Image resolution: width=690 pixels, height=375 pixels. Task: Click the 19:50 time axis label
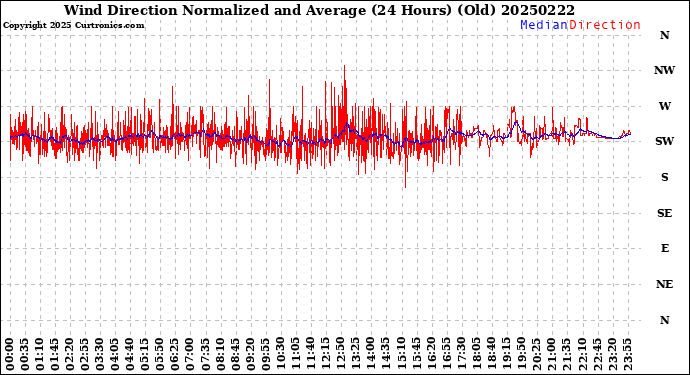click(x=521, y=354)
